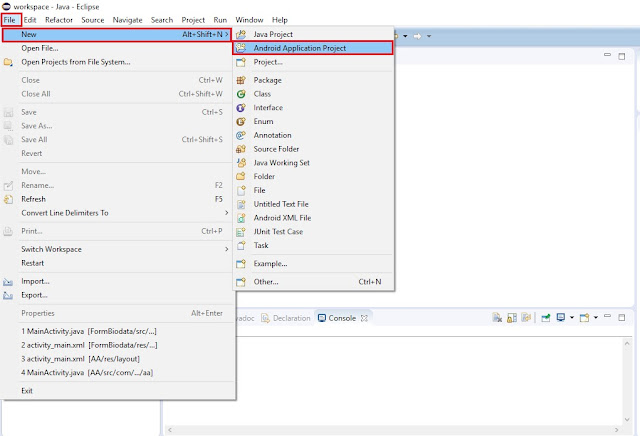Image resolution: width=640 pixels, height=436 pixels.
Task: Choose Open Projects from File System...
Action: click(117, 62)
